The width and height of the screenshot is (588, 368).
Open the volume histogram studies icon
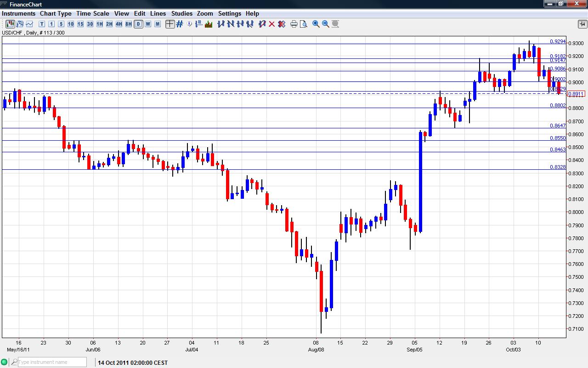(209, 24)
